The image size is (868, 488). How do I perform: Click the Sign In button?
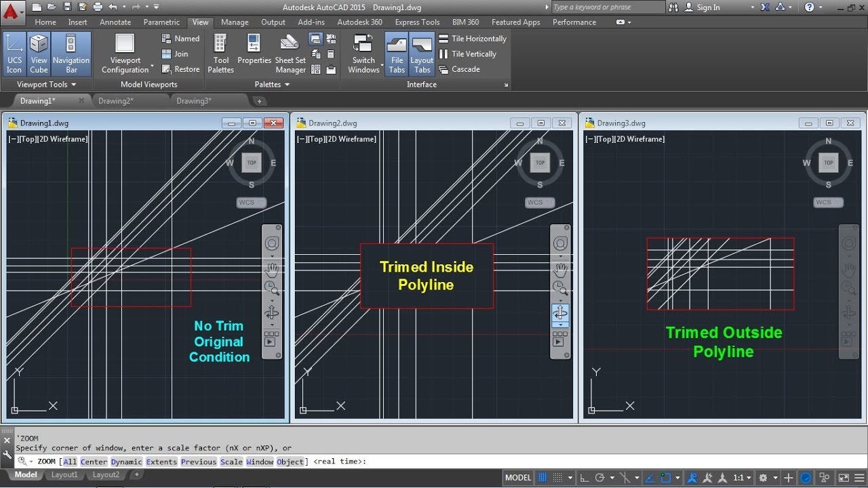pos(703,7)
